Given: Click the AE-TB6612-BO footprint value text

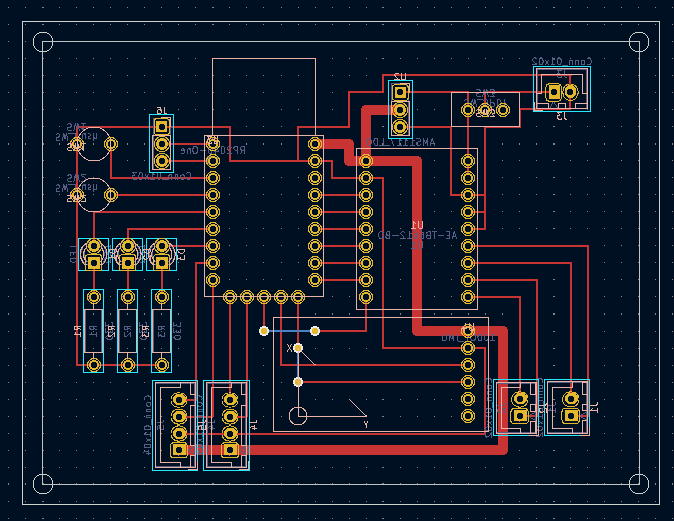Looking at the screenshot, I should [417, 235].
